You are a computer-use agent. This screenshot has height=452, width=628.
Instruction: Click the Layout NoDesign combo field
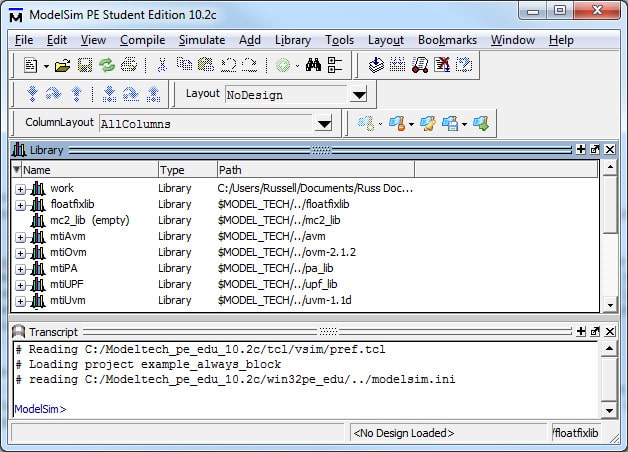286,95
